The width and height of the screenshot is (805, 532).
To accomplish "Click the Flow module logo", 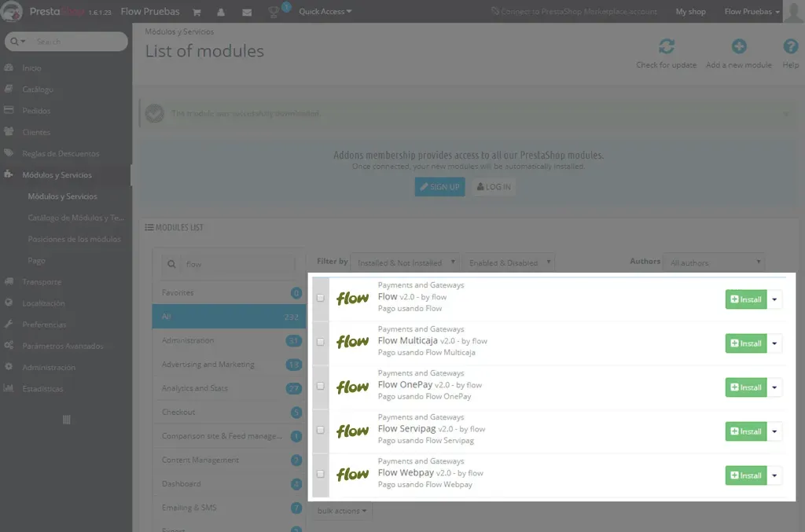I will 353,298.
